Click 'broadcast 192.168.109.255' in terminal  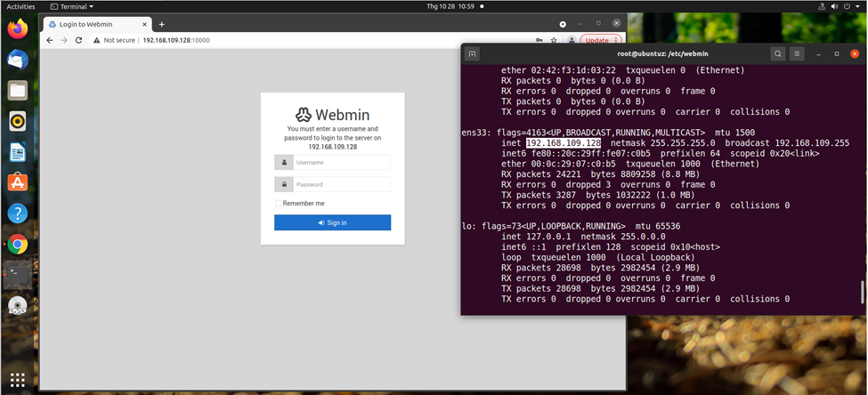787,142
